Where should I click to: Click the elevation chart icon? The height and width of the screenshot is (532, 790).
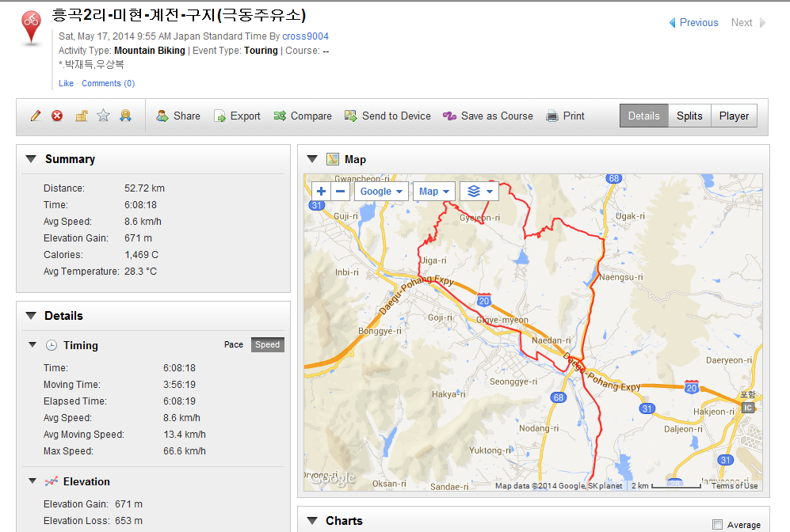pos(52,481)
